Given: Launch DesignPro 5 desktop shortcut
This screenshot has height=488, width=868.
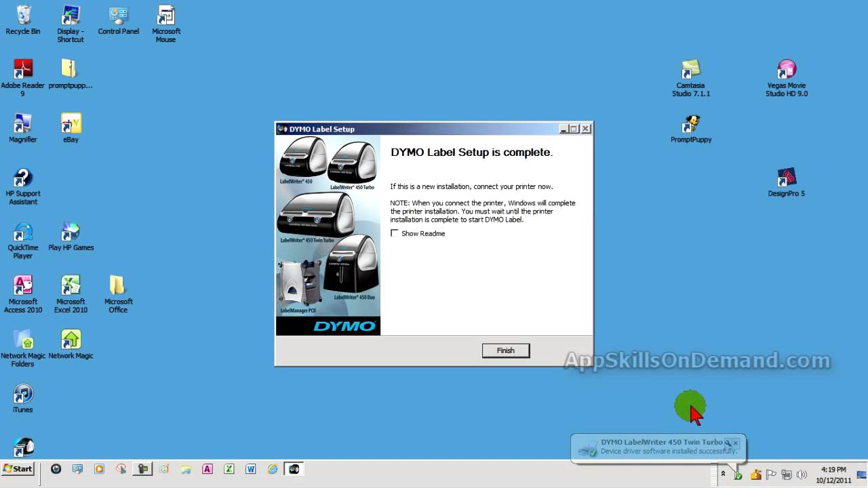Looking at the screenshot, I should pos(787,182).
